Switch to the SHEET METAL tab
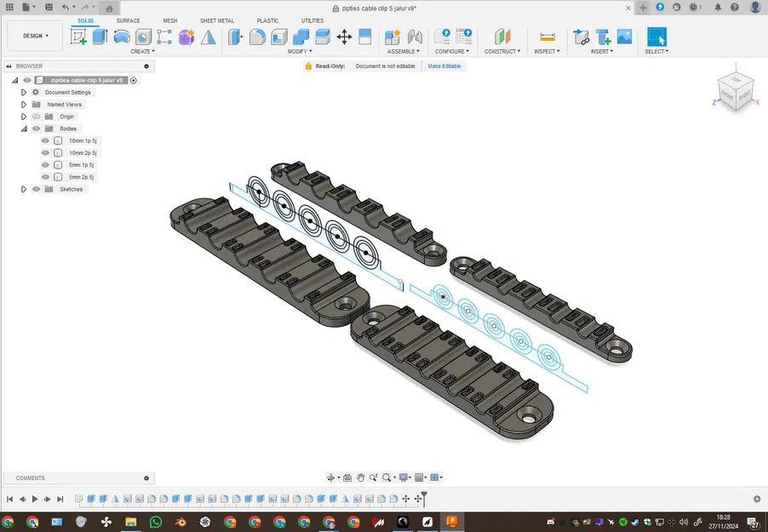The image size is (768, 532). (217, 20)
